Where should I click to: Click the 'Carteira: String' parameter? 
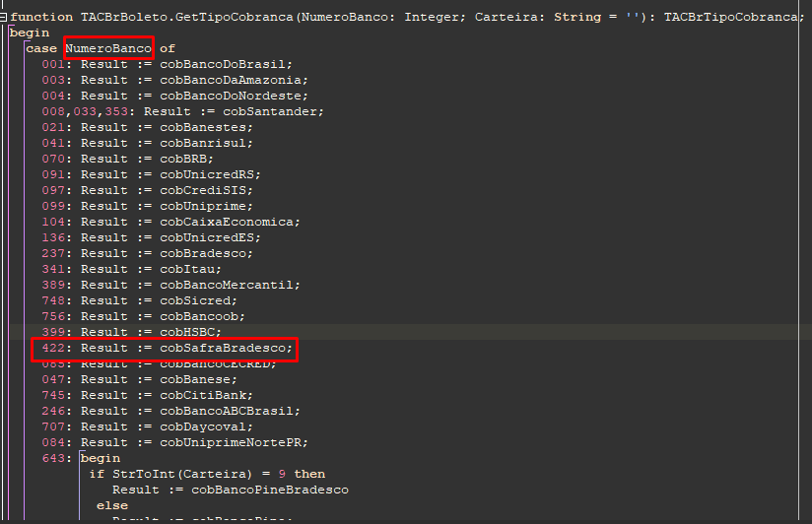pos(538,17)
